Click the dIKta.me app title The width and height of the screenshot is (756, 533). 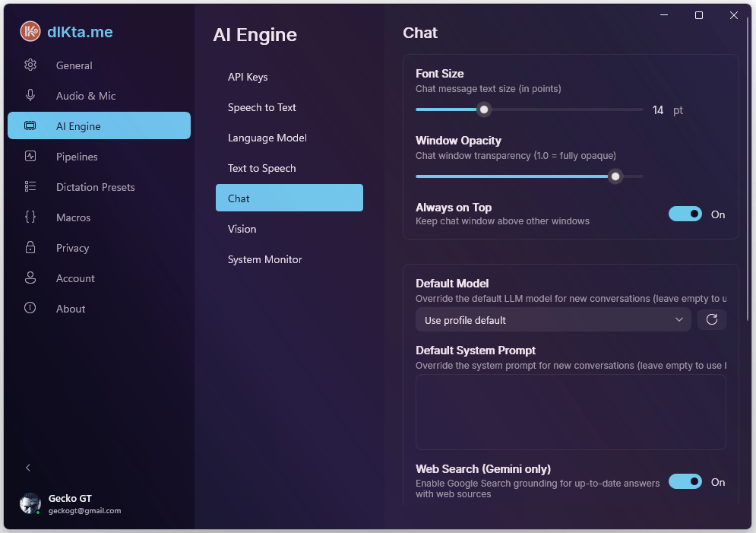point(80,32)
